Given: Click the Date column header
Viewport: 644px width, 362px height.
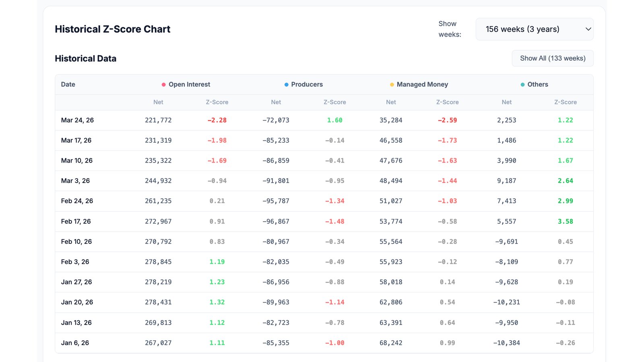Looking at the screenshot, I should [x=68, y=84].
